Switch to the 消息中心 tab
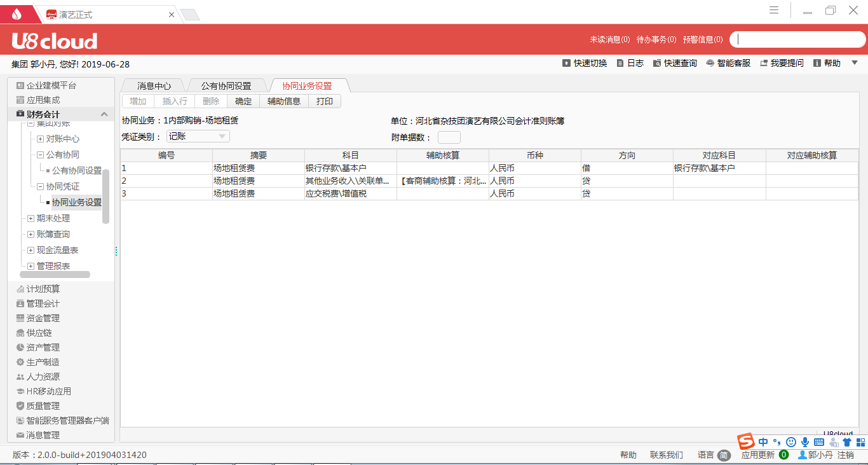The image size is (868, 465). 154,86
